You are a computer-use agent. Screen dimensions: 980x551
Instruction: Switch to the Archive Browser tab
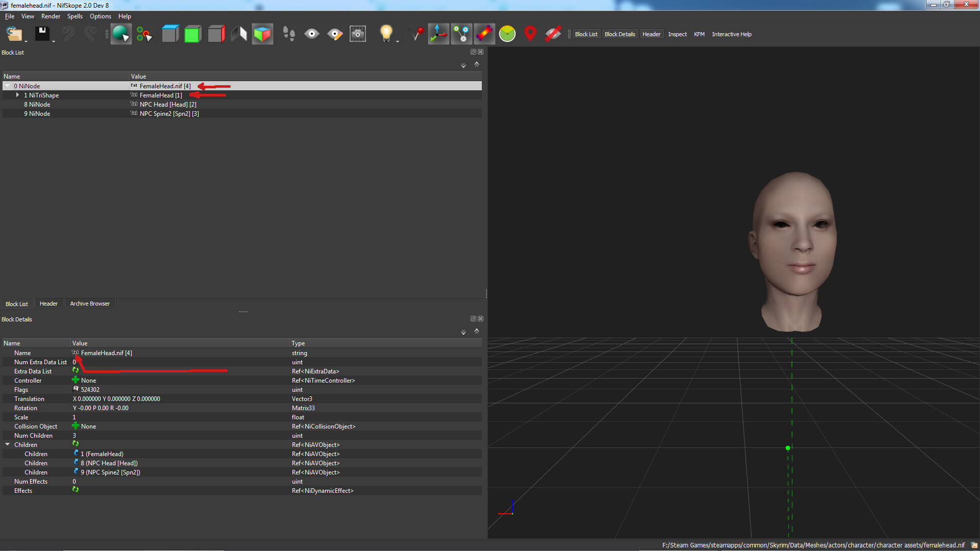[x=90, y=304]
